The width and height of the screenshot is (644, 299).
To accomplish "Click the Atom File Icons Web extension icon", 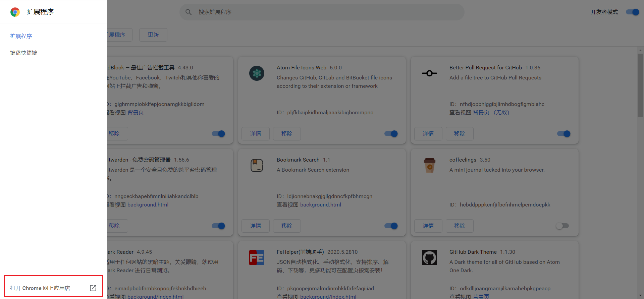I will coord(257,73).
